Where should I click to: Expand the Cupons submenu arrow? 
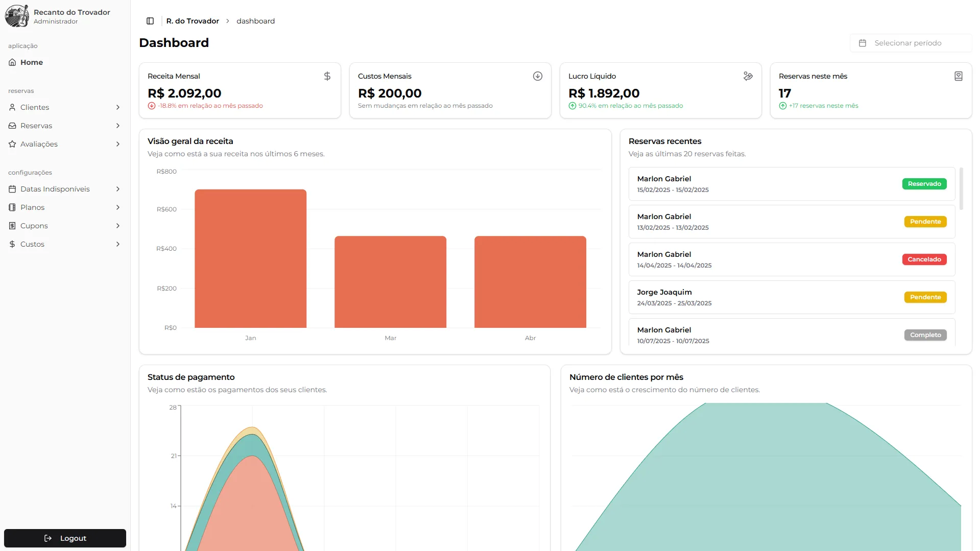click(118, 226)
